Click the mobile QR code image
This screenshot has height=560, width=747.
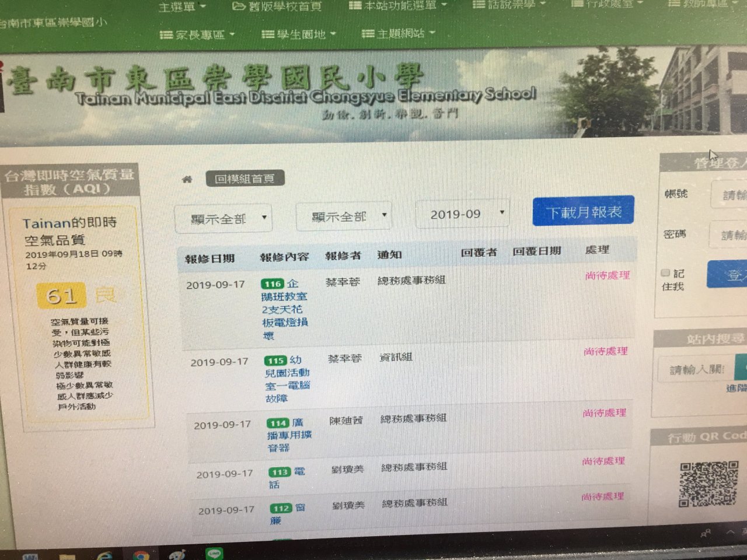708,484
